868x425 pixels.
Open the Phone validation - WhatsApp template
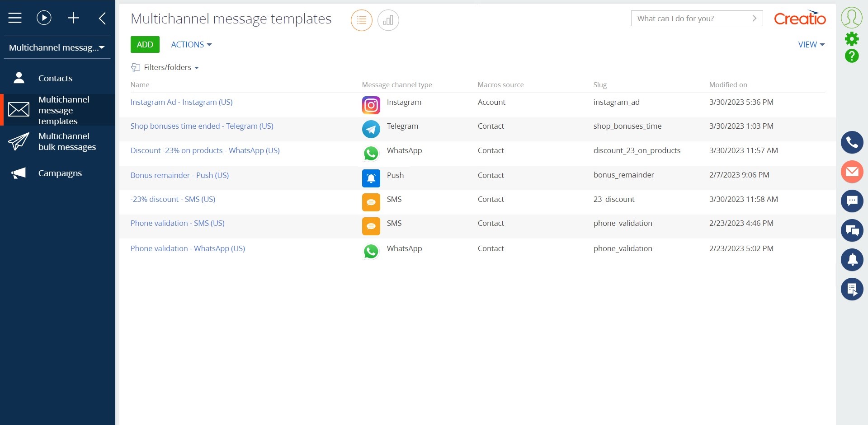(188, 248)
